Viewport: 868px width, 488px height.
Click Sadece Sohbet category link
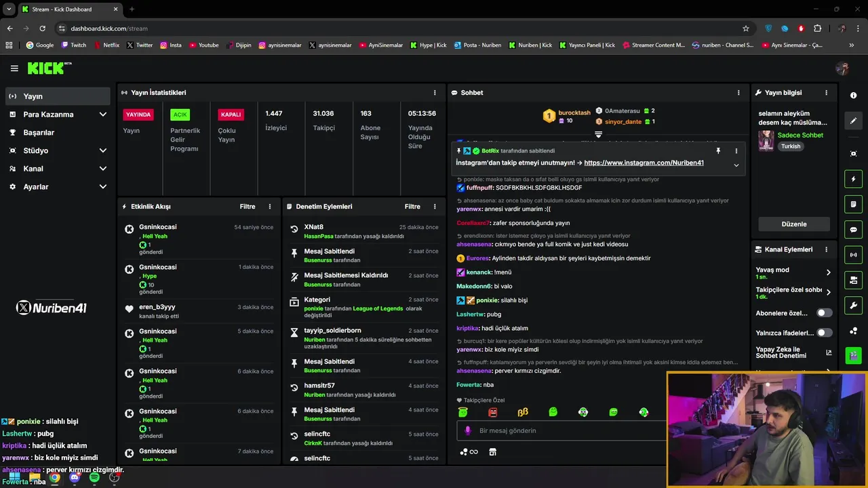800,135
